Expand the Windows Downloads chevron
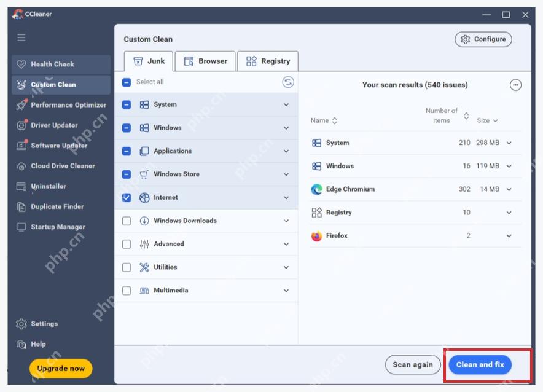This screenshot has width=543, height=392. (286, 221)
